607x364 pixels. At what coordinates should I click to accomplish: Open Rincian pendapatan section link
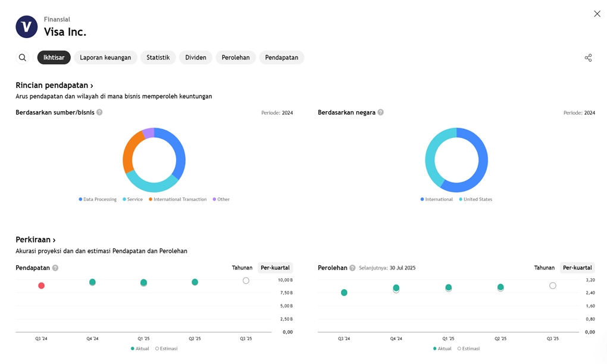tap(54, 86)
